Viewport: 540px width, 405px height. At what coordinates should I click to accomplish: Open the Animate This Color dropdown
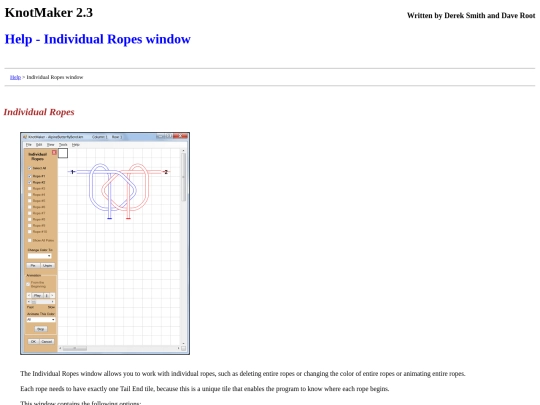coord(41,320)
